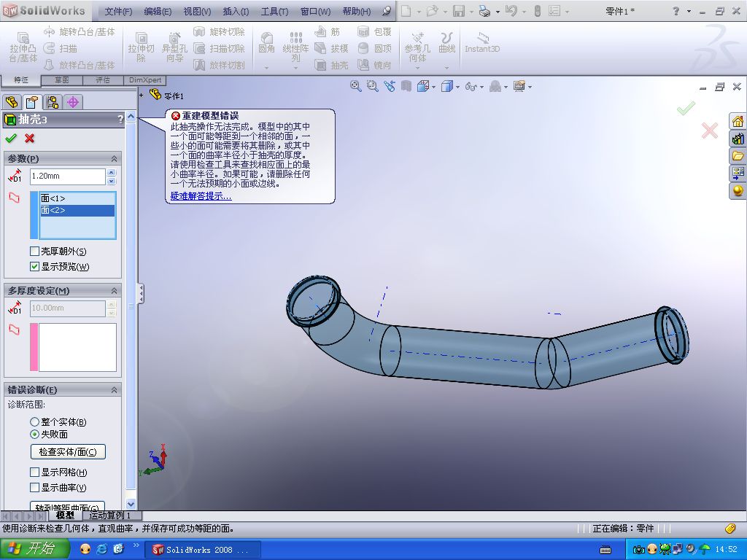
Task: Open the Hide/Show Items glasses icon
Action: (x=471, y=86)
